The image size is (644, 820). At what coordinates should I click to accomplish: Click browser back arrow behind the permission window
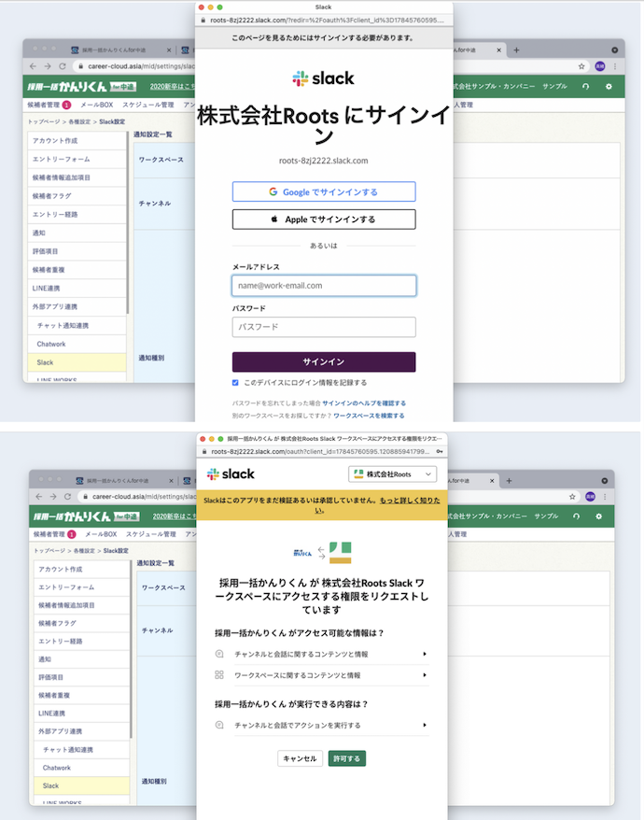38,496
